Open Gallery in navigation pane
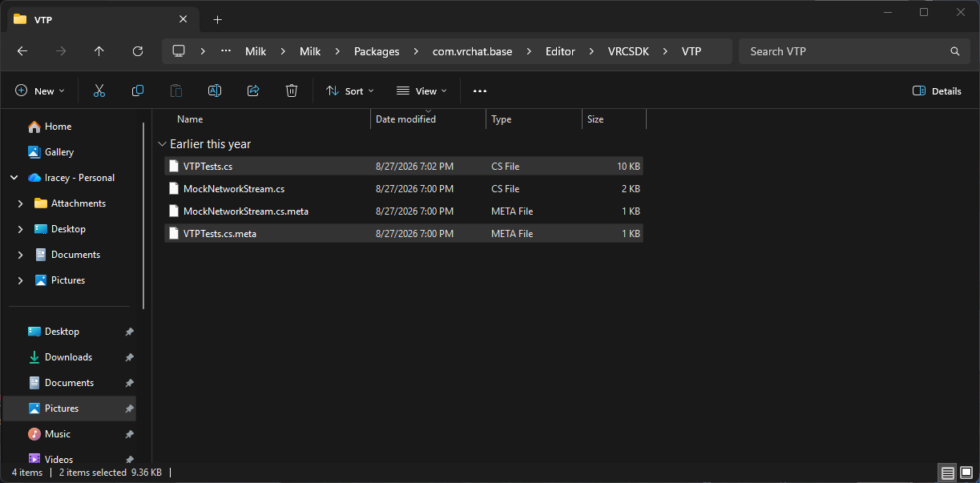Image resolution: width=980 pixels, height=483 pixels. 59,152
